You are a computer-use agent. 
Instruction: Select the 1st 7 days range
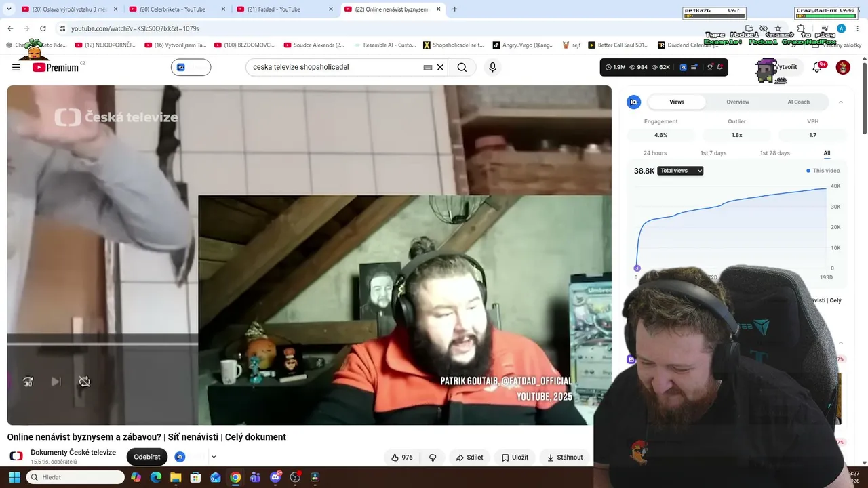713,153
